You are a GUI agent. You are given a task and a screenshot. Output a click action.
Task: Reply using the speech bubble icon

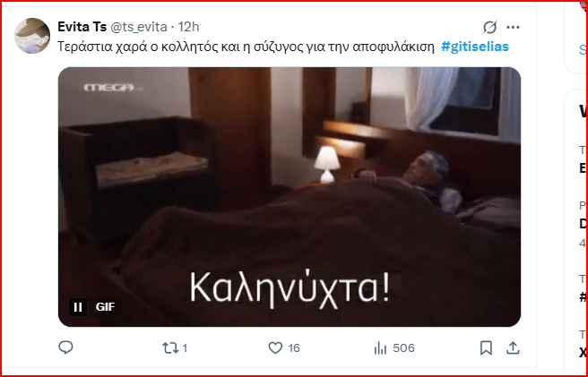click(x=65, y=348)
